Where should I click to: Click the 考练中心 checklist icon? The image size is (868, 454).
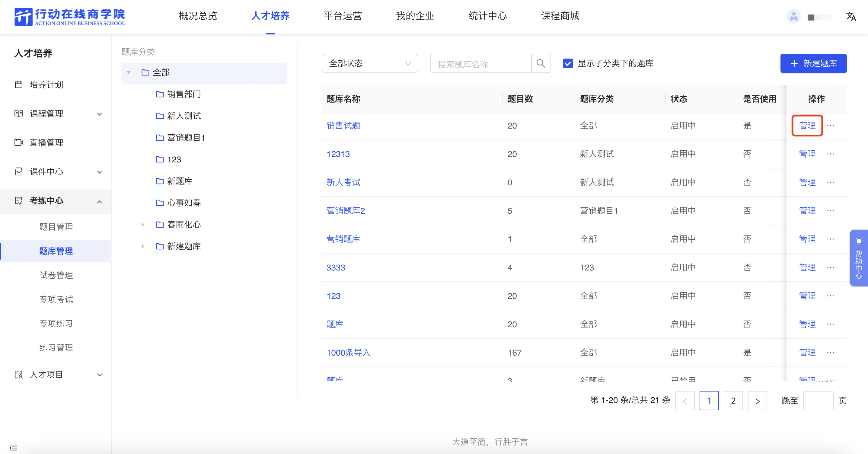[x=19, y=200]
